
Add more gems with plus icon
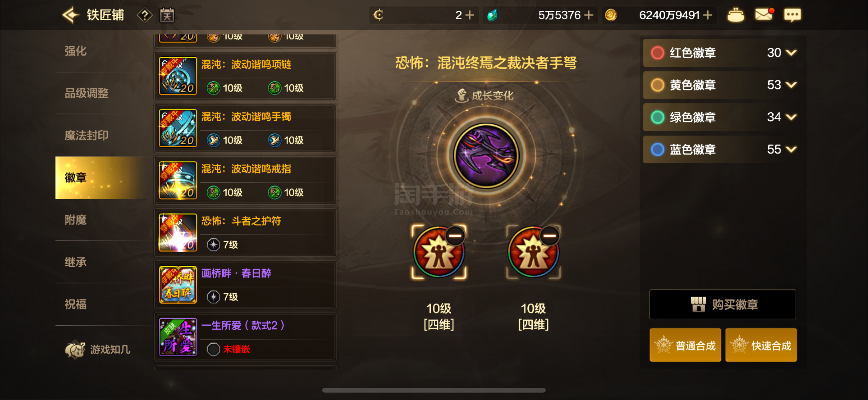coord(589,15)
